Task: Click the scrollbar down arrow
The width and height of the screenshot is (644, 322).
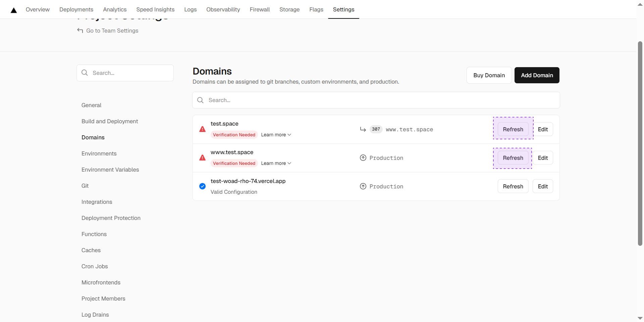Action: [x=640, y=318]
